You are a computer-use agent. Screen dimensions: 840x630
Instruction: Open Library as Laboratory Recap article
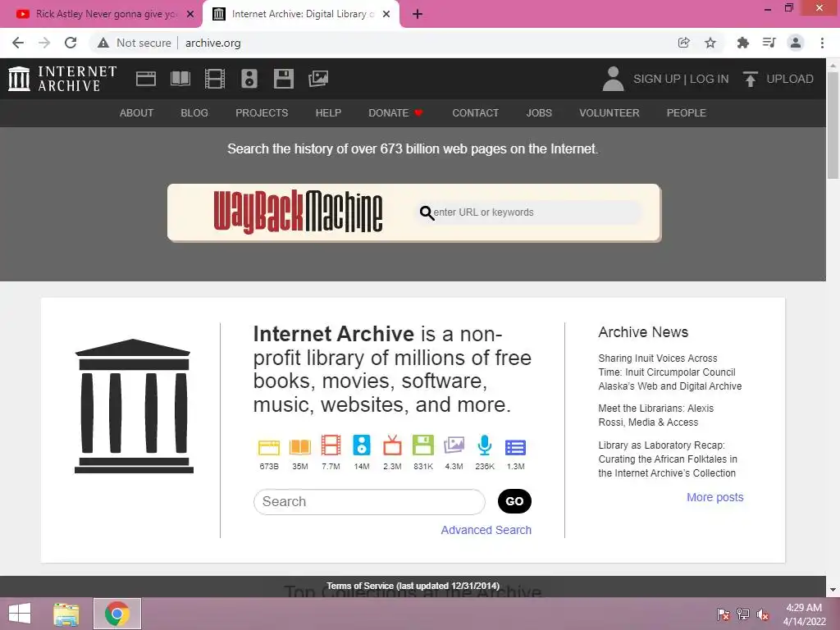click(x=668, y=459)
